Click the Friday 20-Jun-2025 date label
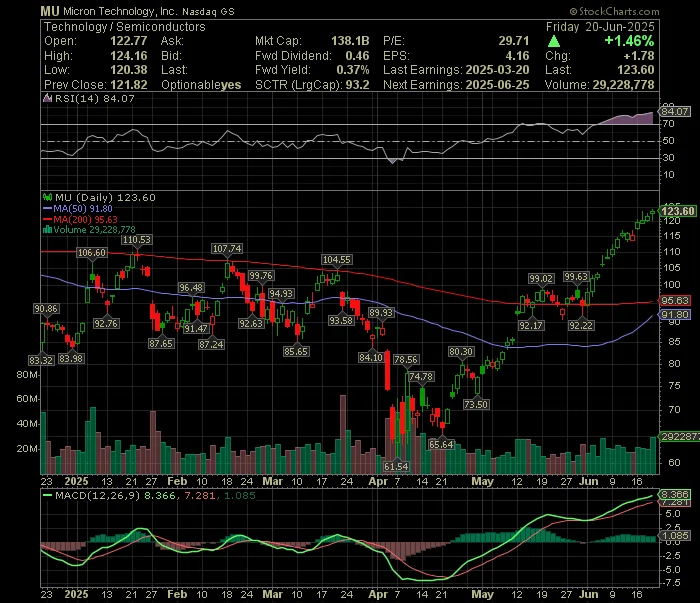 (x=600, y=27)
